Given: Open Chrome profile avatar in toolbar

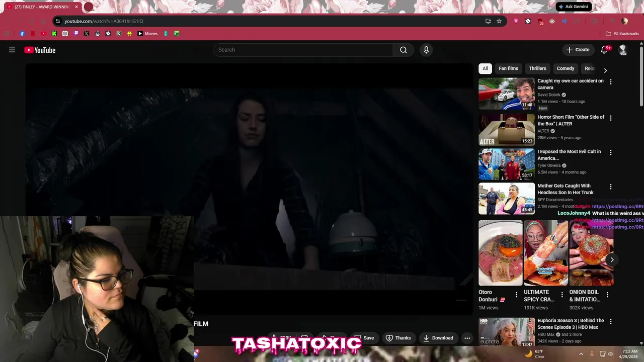Looking at the screenshot, I should (x=624, y=21).
